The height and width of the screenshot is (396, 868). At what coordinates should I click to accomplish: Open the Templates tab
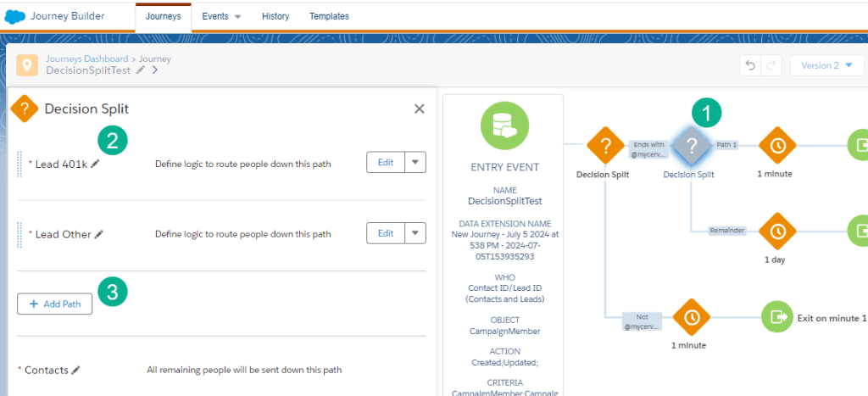[329, 16]
